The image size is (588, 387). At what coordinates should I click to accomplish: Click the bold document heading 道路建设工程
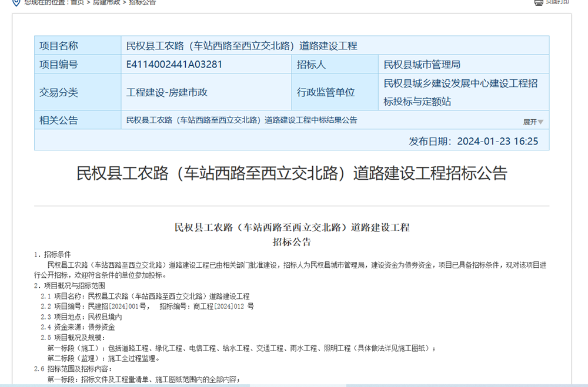tap(292, 227)
